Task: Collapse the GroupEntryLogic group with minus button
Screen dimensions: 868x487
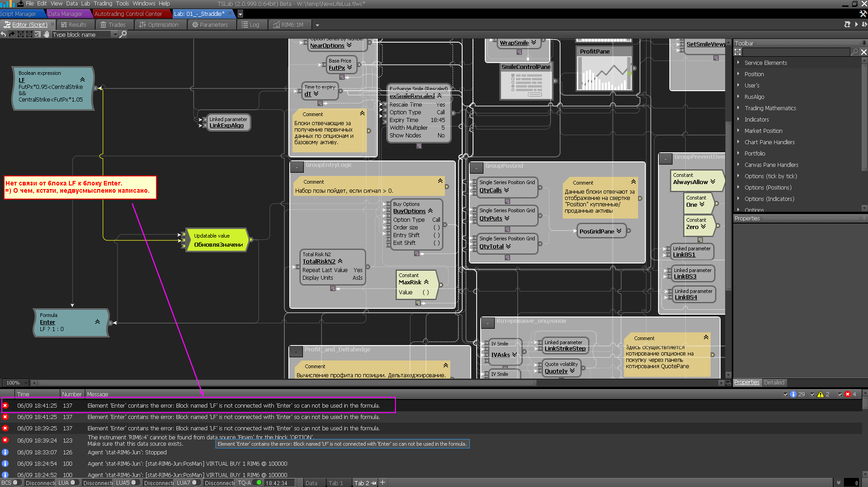Action: [297, 166]
